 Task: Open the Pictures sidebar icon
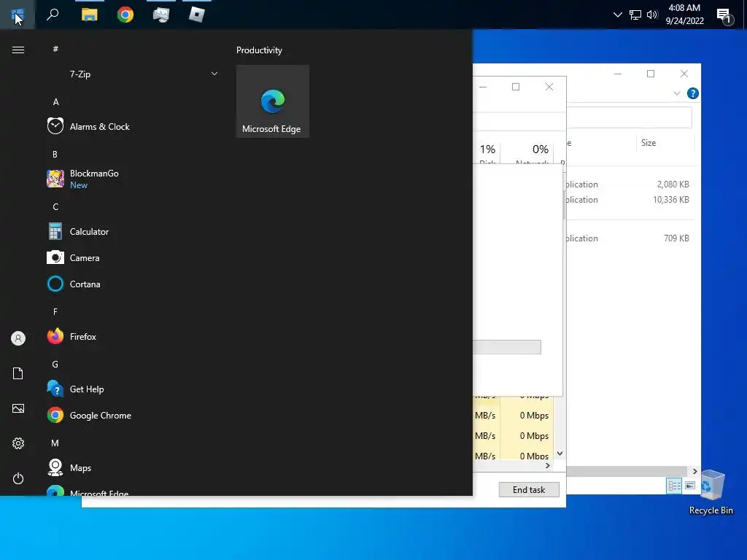tap(18, 408)
